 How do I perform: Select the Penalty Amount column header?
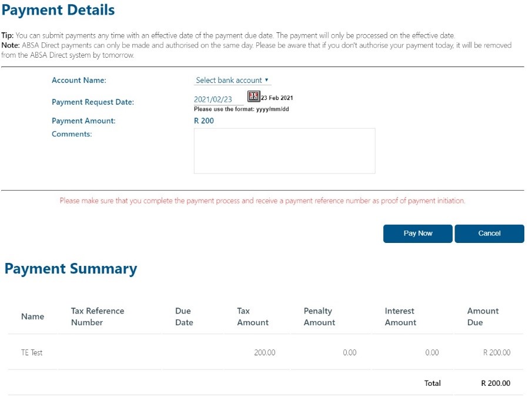pyautogui.click(x=319, y=316)
